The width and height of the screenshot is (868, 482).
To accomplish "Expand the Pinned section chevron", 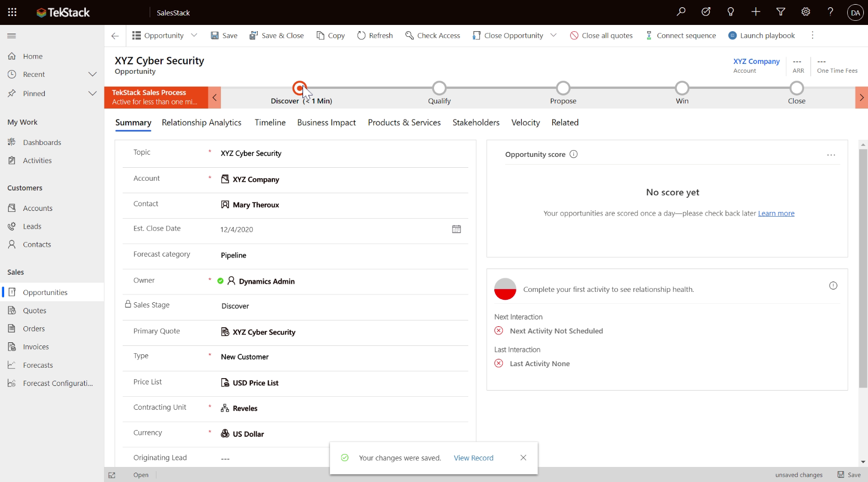I will pos(93,93).
